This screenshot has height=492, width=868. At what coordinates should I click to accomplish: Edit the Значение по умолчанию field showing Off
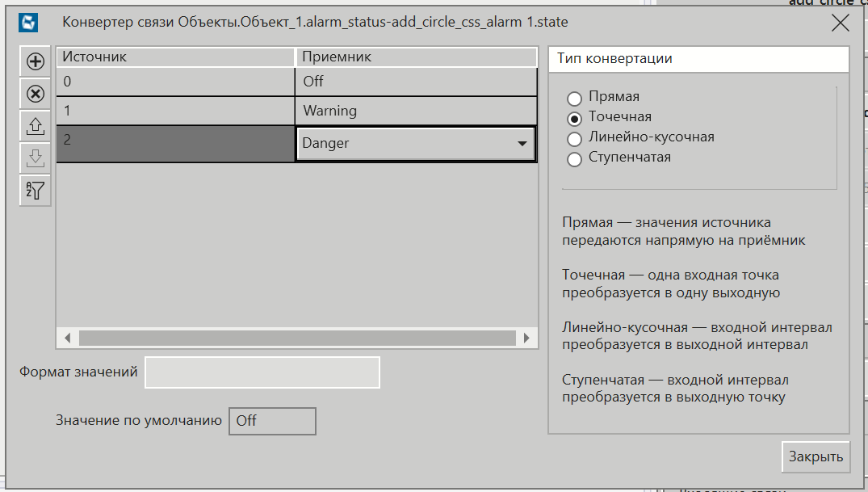(272, 420)
